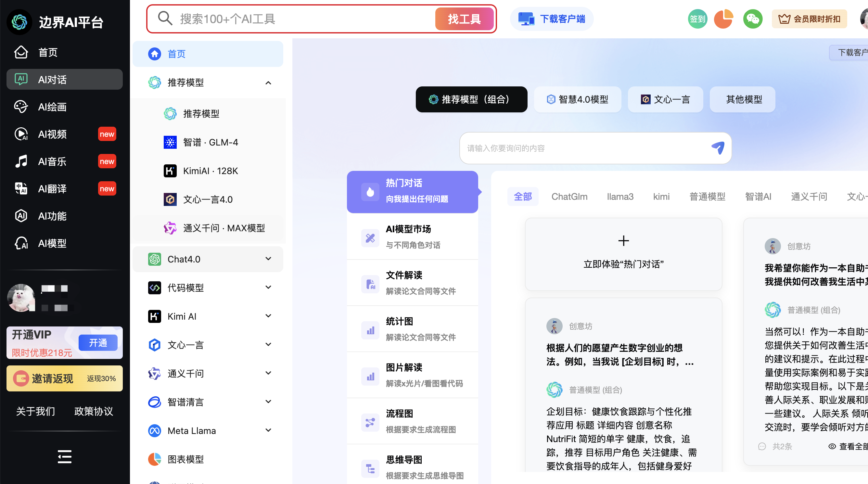Image resolution: width=868 pixels, height=484 pixels.
Task: Open the 文件解读 category
Action: point(413,284)
